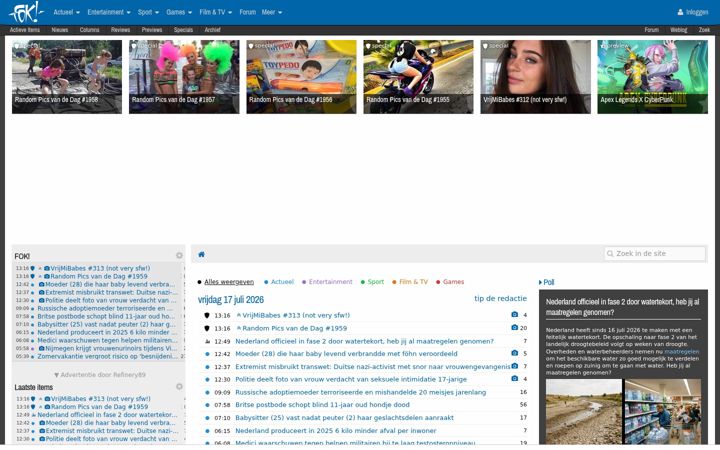
Task: Click Weblog in the dark bar
Action: pos(678,30)
